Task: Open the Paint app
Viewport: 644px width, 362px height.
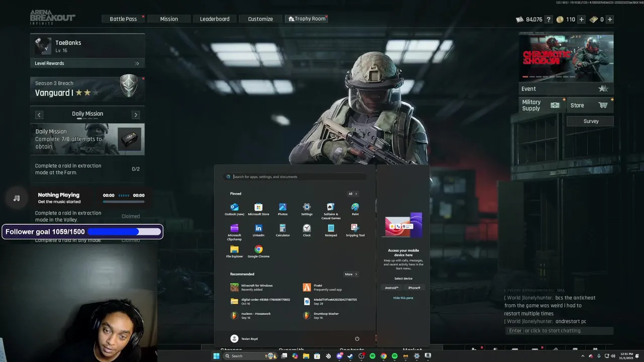Action: pos(355,209)
